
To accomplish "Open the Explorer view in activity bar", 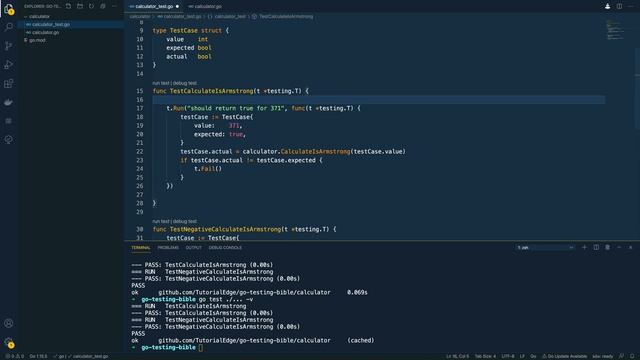I will (9, 9).
